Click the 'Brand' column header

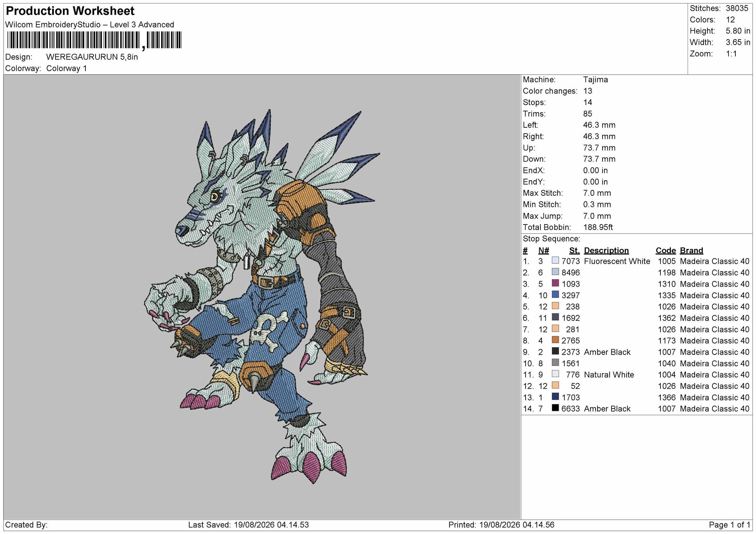(692, 250)
